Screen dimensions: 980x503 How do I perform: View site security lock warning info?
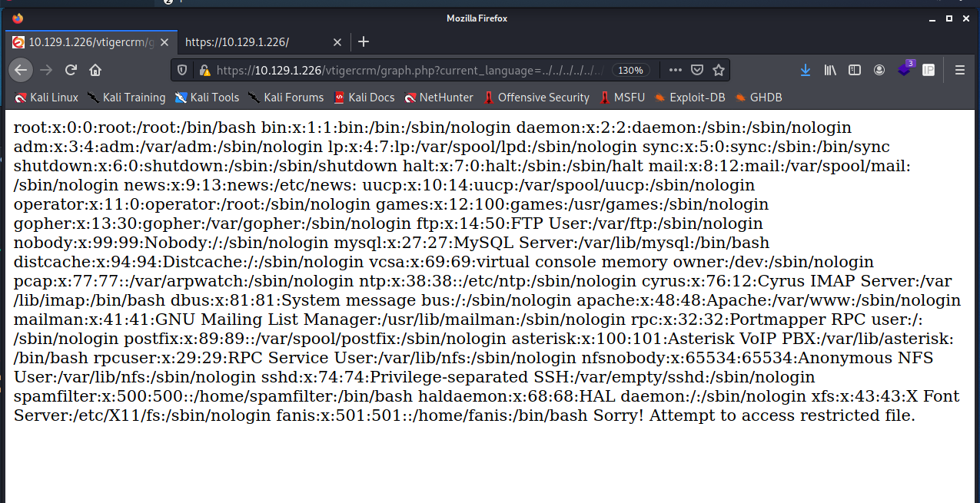point(204,70)
